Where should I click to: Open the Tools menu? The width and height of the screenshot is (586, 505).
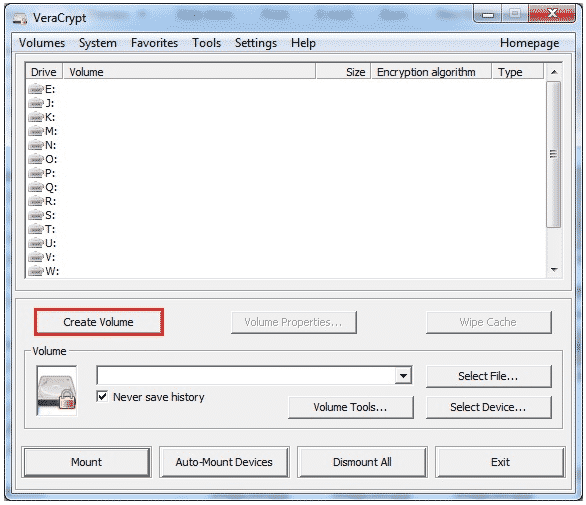tap(206, 43)
